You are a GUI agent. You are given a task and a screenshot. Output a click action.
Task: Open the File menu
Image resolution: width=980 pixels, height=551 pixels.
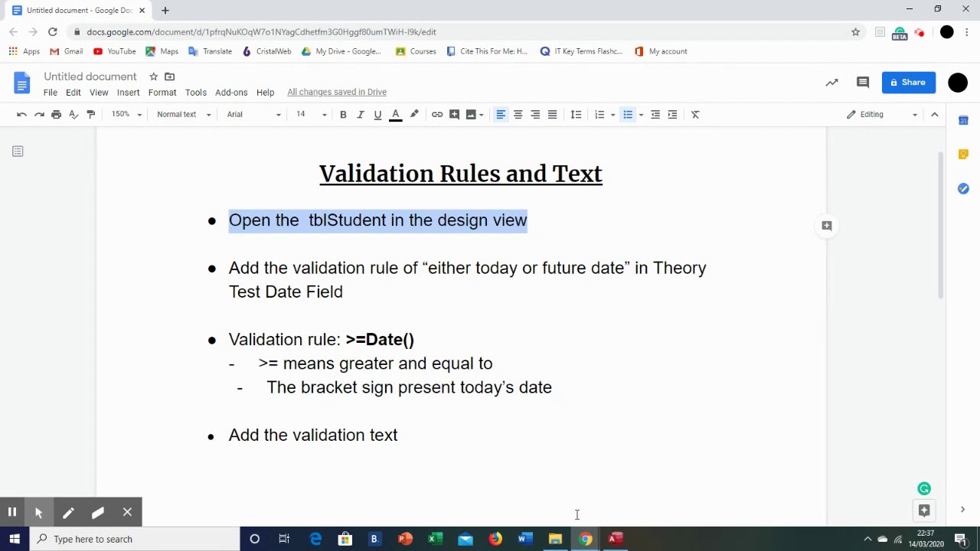click(x=51, y=93)
